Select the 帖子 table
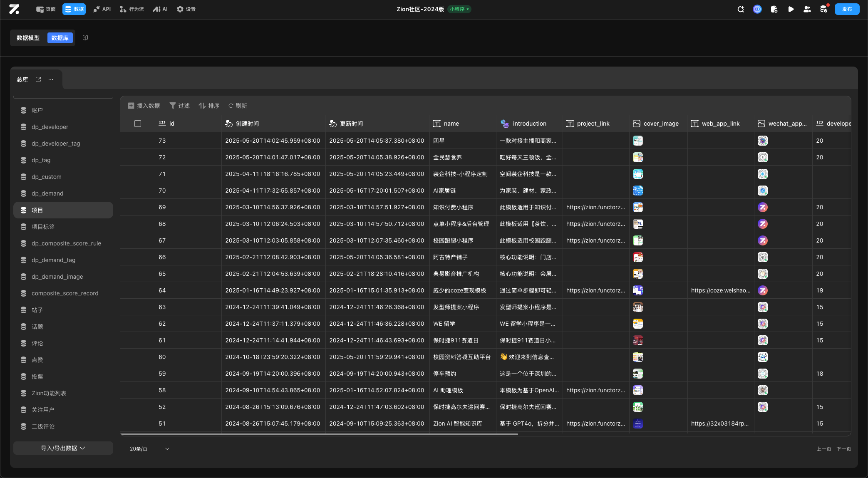The image size is (868, 478). click(x=63, y=310)
